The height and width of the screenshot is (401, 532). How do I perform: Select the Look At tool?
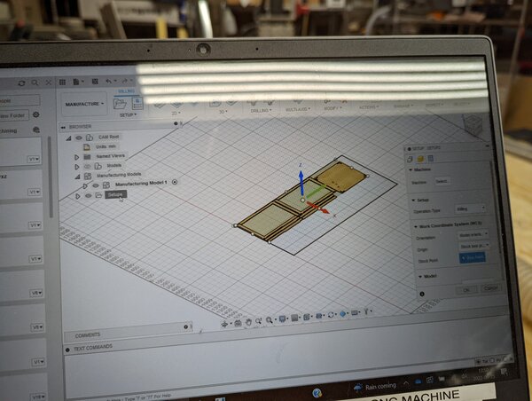(238, 323)
